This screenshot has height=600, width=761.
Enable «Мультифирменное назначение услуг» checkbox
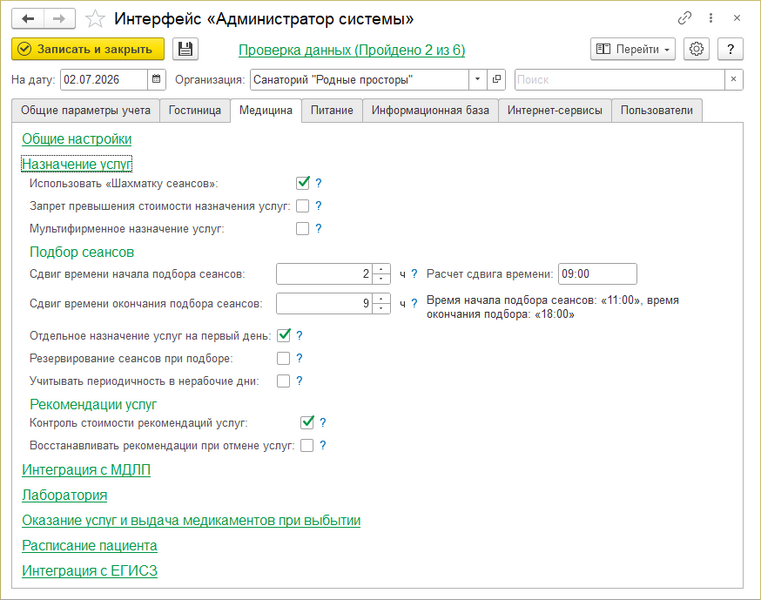click(x=302, y=229)
